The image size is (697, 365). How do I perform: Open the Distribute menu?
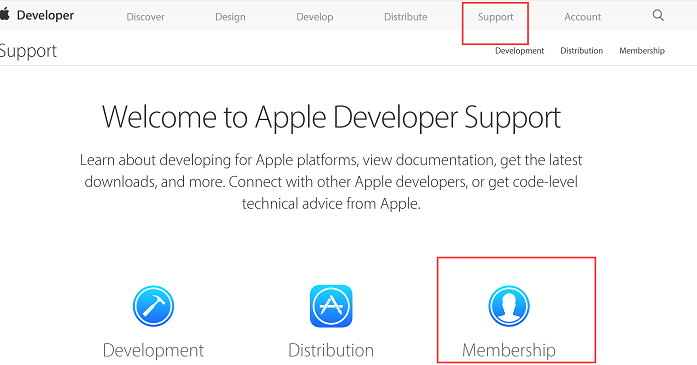(406, 17)
